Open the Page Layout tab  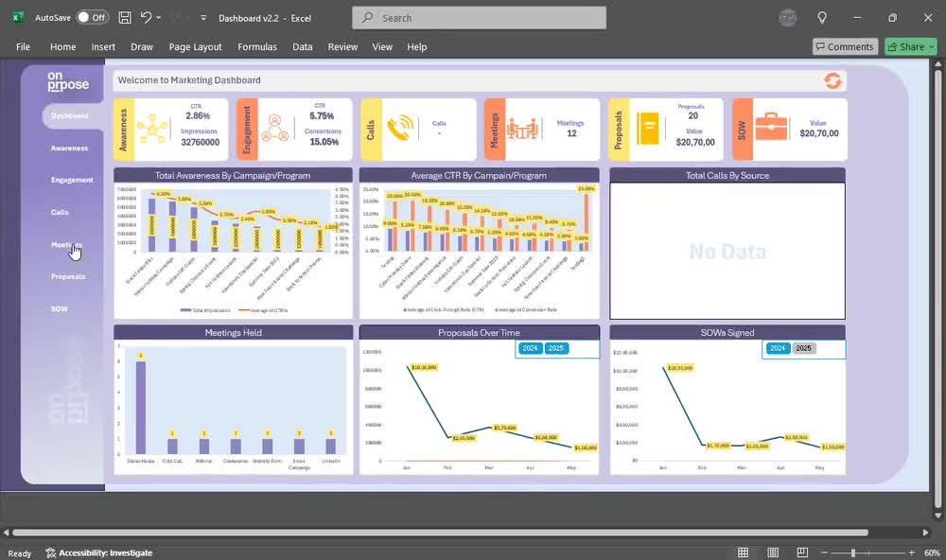195,46
